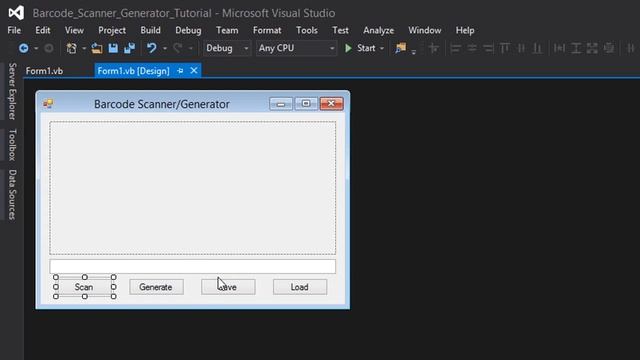Click the Start debugging button label
640x360 pixels.
click(x=366, y=48)
